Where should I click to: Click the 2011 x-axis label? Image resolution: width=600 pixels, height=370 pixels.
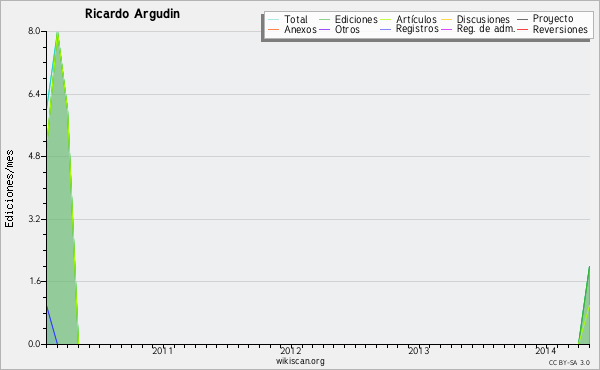pyautogui.click(x=163, y=350)
